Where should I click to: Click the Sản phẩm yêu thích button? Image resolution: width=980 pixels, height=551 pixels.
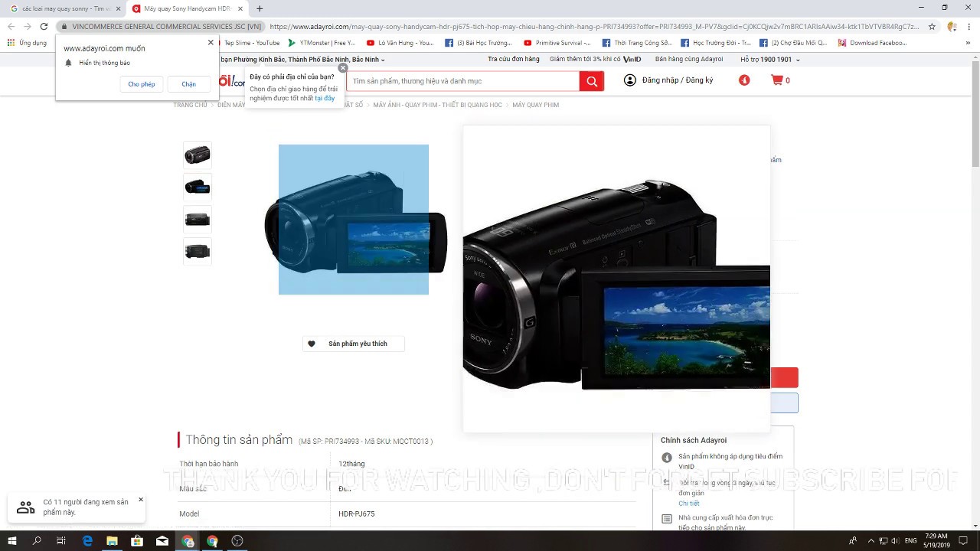click(x=353, y=344)
